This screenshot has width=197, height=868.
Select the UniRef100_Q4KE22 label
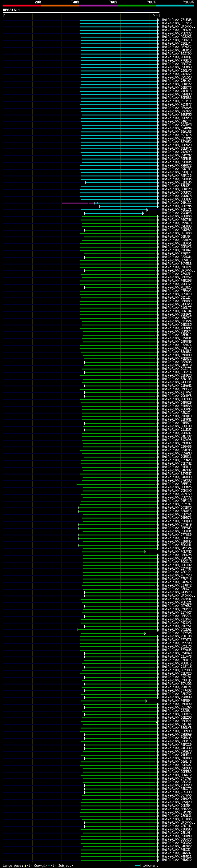coord(176,755)
